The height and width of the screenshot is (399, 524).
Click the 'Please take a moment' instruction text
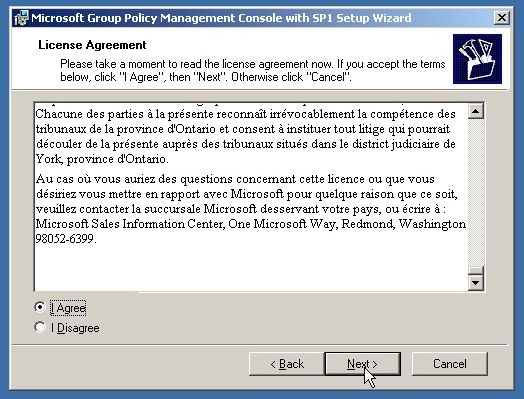[253, 70]
